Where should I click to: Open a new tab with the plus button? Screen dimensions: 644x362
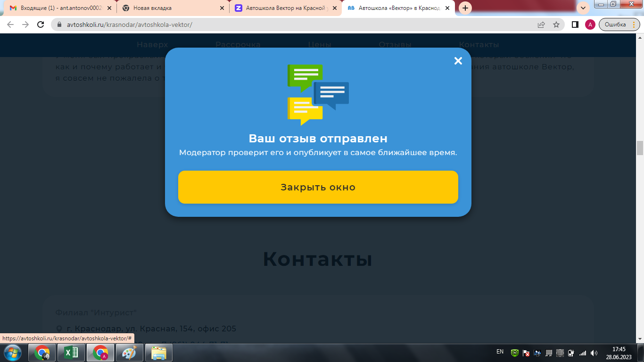tap(465, 8)
